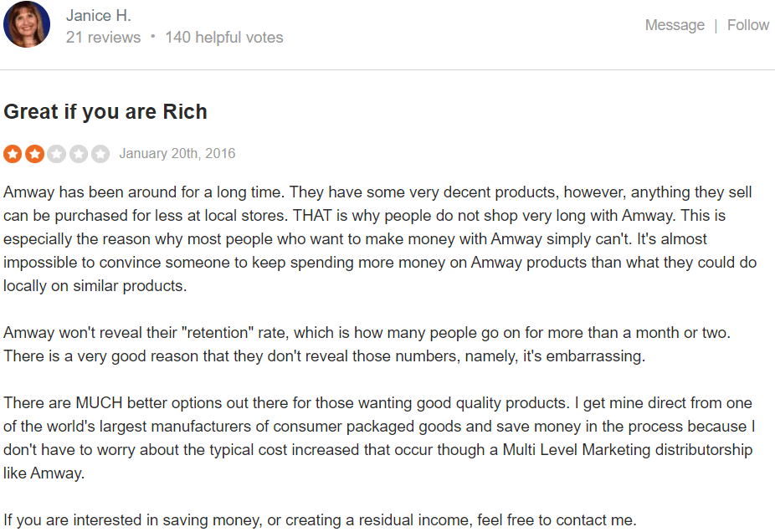Click the paragraph beginning 'There are MUCH better options'

[379, 438]
